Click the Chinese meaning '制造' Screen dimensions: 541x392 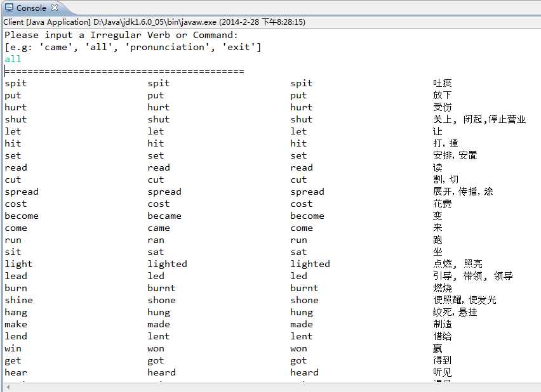(x=443, y=324)
